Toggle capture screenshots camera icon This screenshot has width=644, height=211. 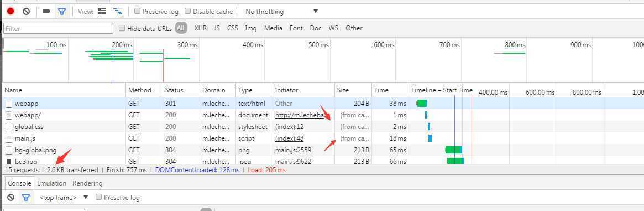tap(46, 12)
